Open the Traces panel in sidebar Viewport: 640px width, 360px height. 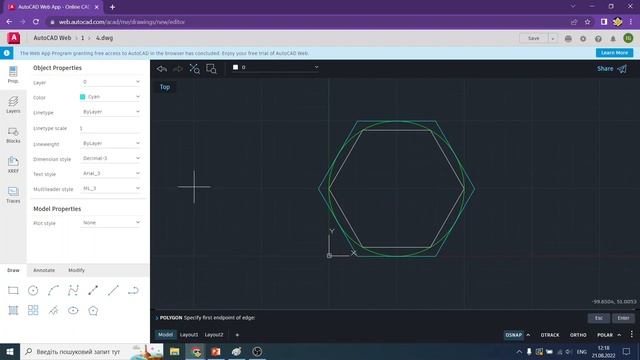point(13,195)
